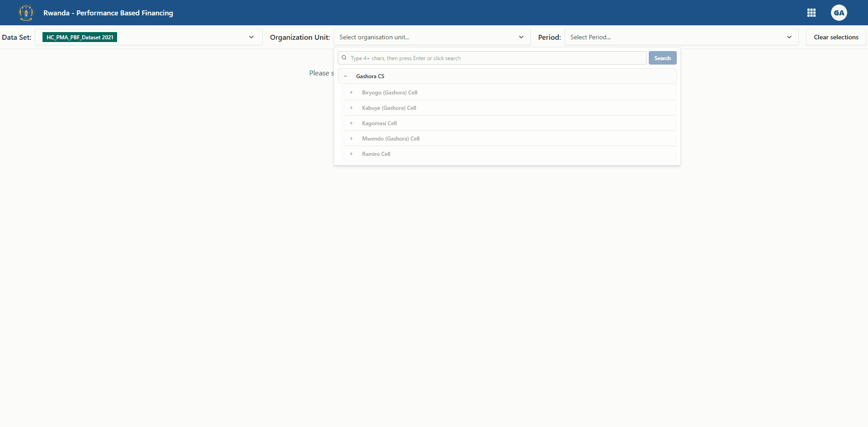Click the Search button
The height and width of the screenshot is (427, 868).
point(662,58)
